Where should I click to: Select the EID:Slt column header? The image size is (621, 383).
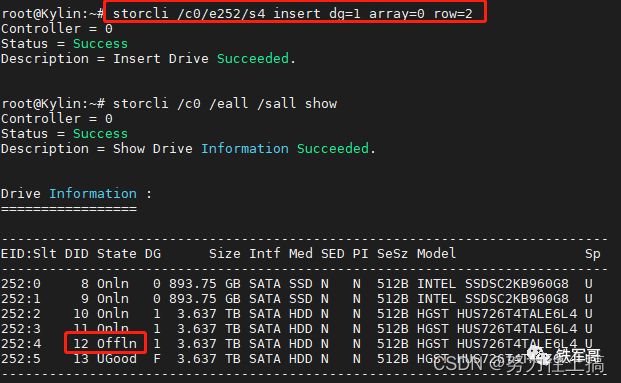pos(29,253)
